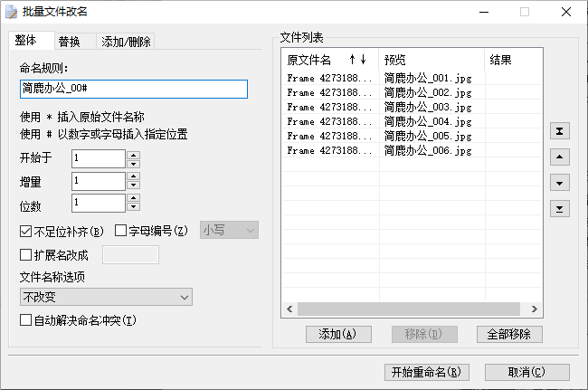
Task: Open the 文件名称选项 dropdown showing 不改变
Action: tap(106, 297)
